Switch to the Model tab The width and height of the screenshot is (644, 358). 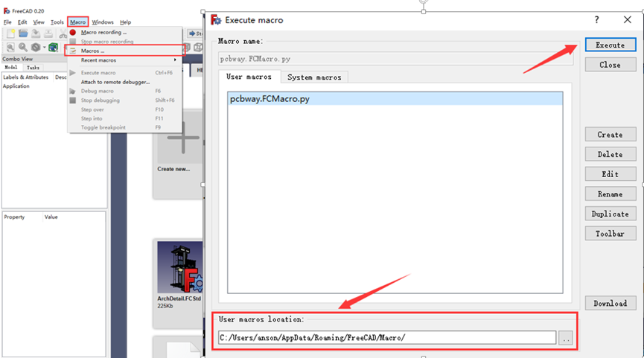click(11, 67)
